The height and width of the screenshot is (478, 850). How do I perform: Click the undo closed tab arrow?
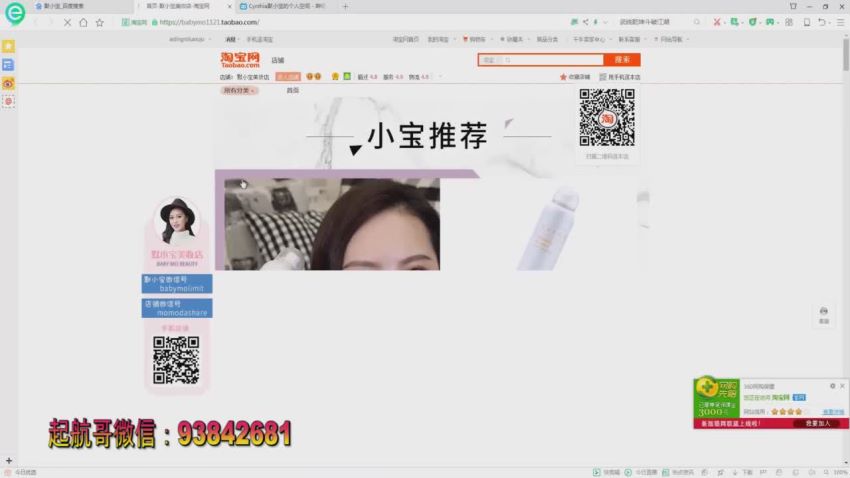(822, 22)
